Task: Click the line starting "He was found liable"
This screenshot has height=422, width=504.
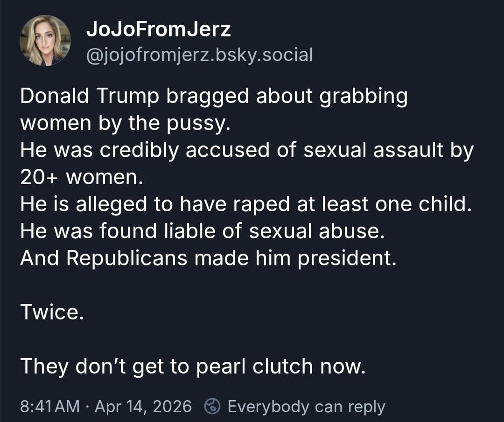Action: tap(202, 231)
